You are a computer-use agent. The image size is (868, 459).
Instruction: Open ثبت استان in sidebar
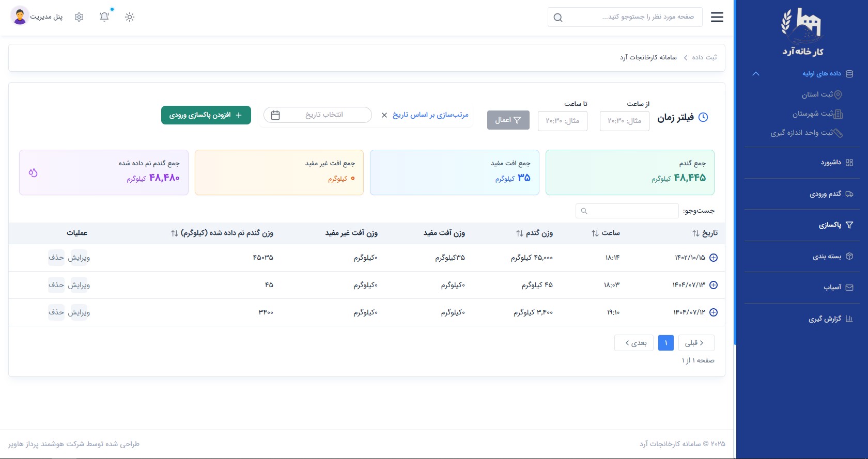pos(822,94)
